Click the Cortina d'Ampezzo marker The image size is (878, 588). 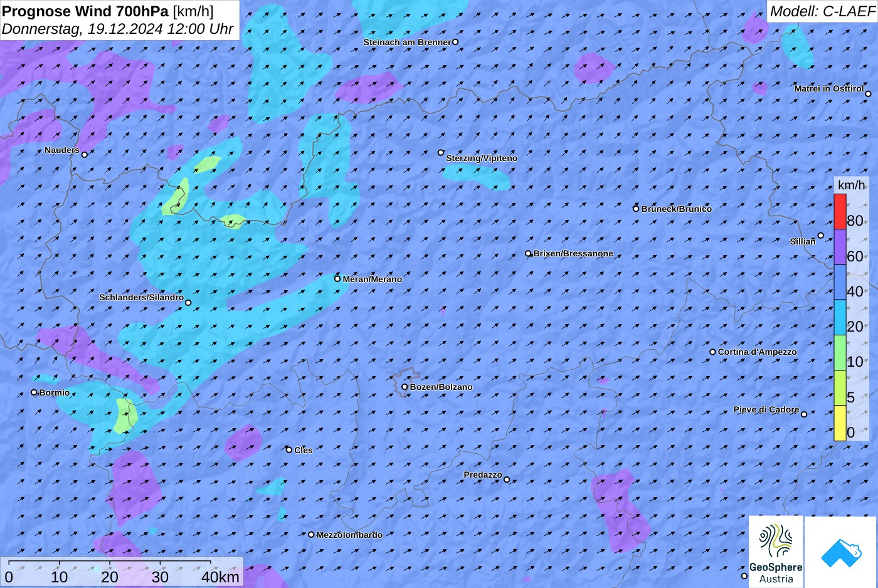coord(712,352)
